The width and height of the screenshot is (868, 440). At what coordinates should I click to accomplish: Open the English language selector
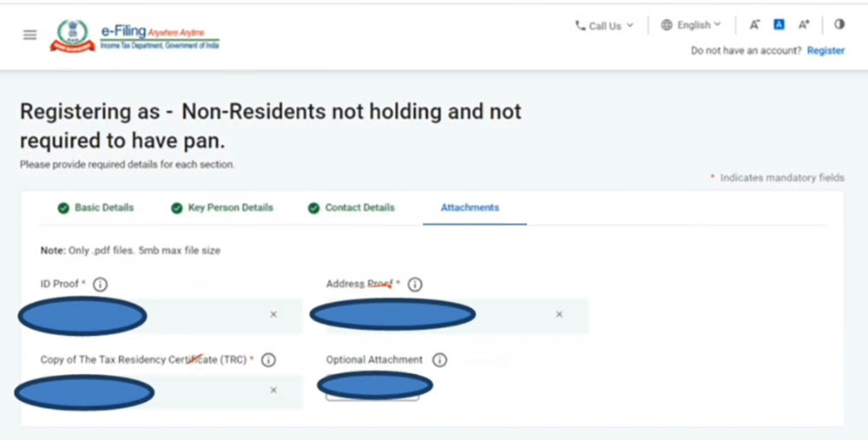[691, 25]
